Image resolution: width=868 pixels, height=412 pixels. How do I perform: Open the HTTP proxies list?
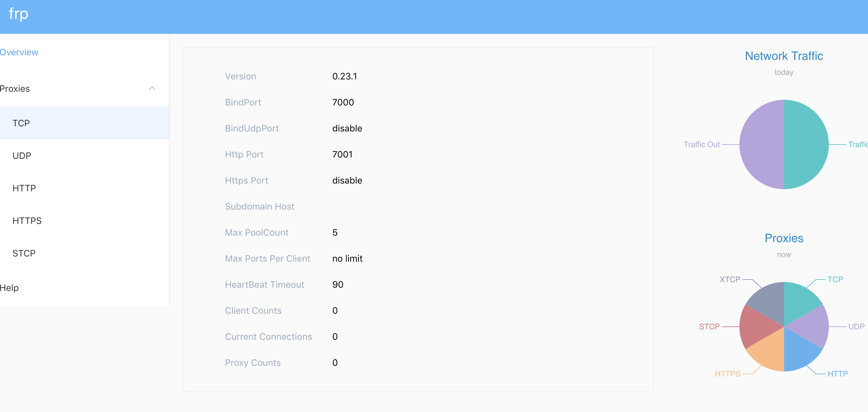tap(84, 188)
